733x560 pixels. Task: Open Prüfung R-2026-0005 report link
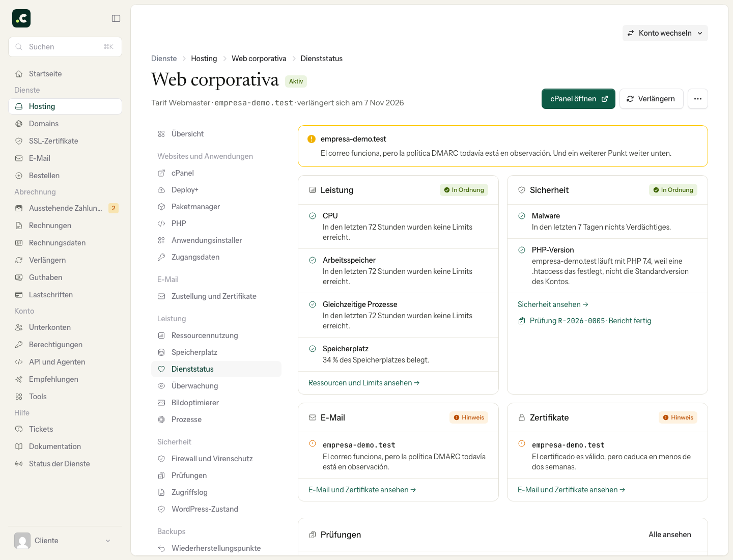click(x=584, y=321)
